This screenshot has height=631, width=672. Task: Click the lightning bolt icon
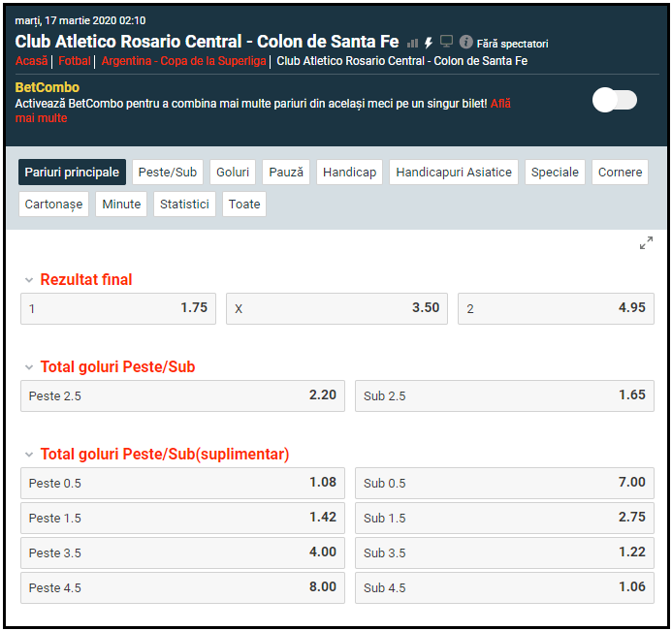[429, 43]
